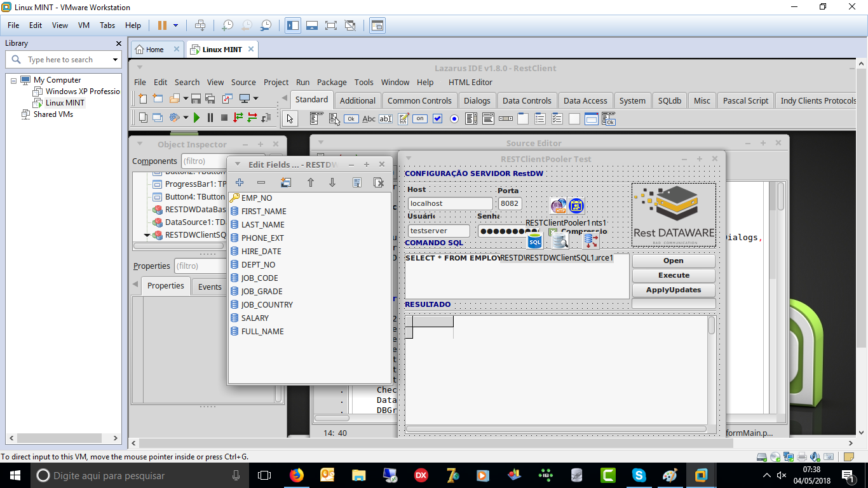Click the Add field plus icon in Edit Fields
868x488 pixels.
[240, 183]
